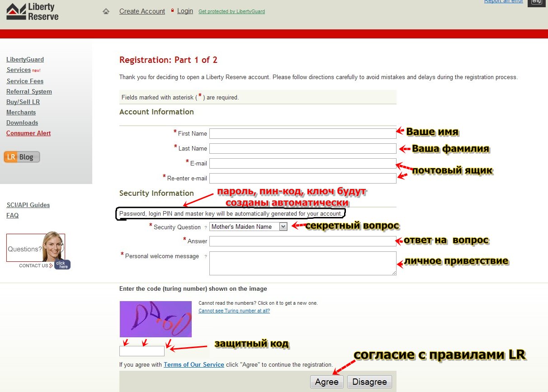Viewport: 548px width, 392px height.
Task: Focus the First Name field
Action: [303, 133]
